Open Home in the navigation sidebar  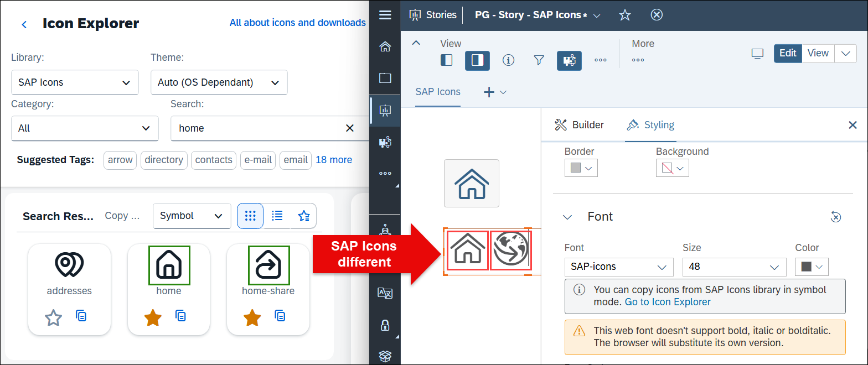(x=385, y=46)
